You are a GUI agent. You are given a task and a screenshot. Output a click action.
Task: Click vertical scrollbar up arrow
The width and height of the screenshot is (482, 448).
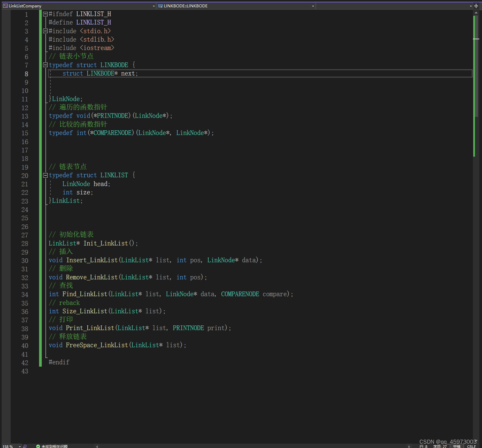(x=476, y=13)
